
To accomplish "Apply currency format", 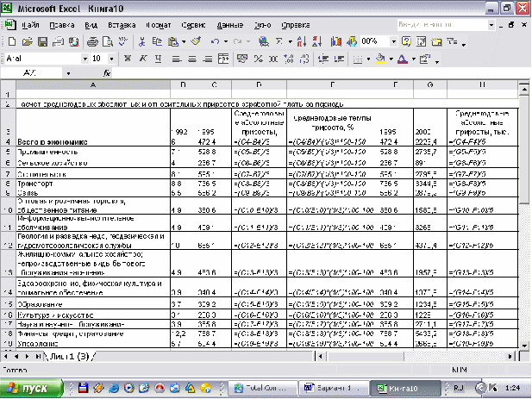I will pos(242,59).
